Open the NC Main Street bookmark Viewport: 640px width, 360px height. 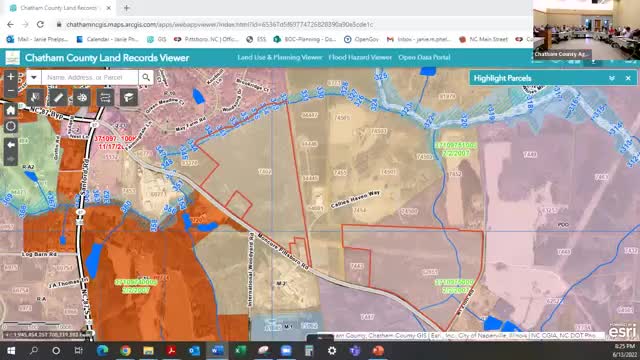click(483, 39)
